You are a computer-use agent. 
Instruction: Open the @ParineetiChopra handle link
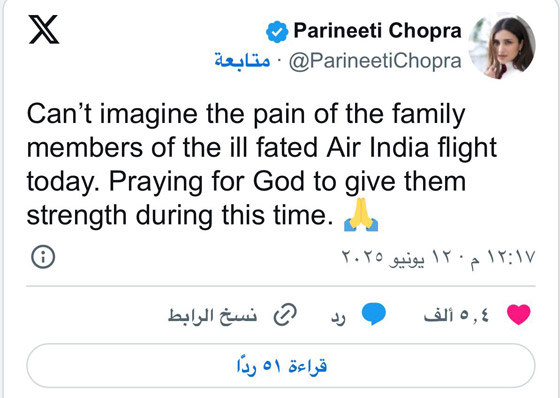(x=375, y=61)
